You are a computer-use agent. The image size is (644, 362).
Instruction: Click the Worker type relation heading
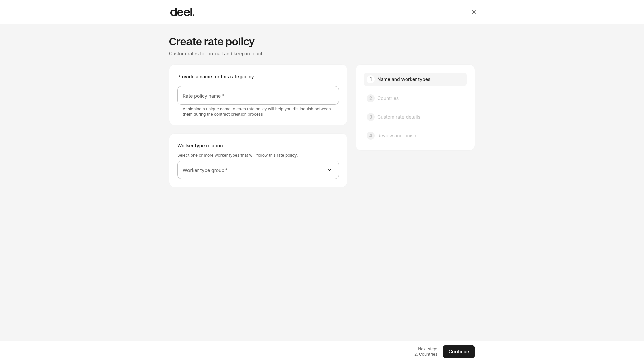coord(200,146)
